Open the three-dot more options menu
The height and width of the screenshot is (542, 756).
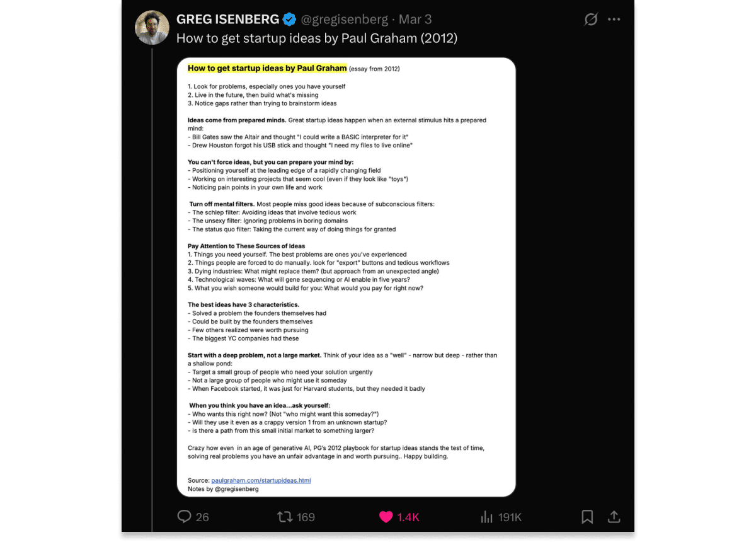click(x=614, y=20)
